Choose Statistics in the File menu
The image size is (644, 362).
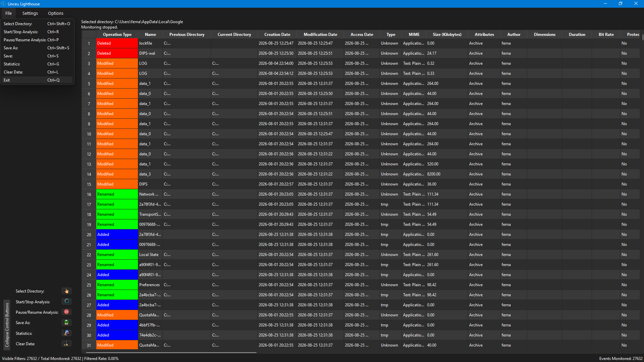pyautogui.click(x=37, y=64)
